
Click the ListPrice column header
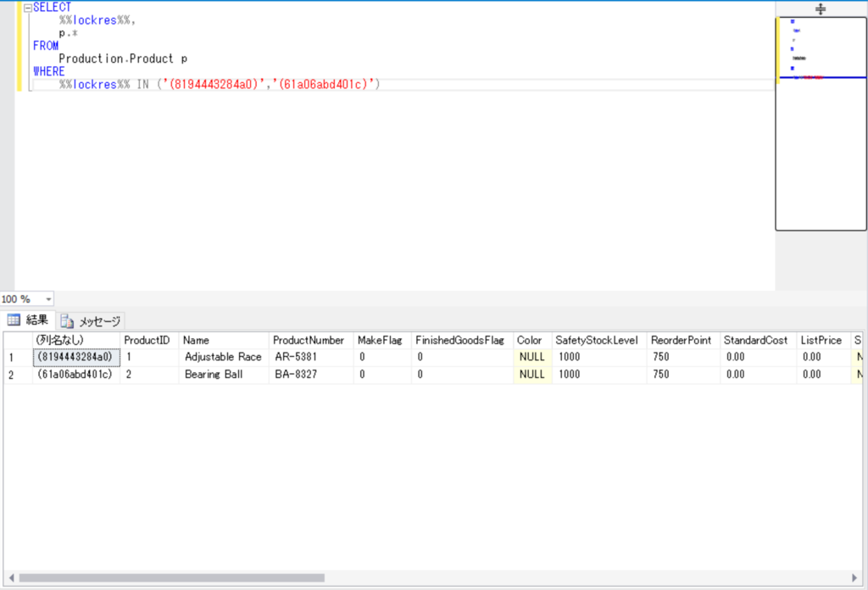(x=823, y=341)
